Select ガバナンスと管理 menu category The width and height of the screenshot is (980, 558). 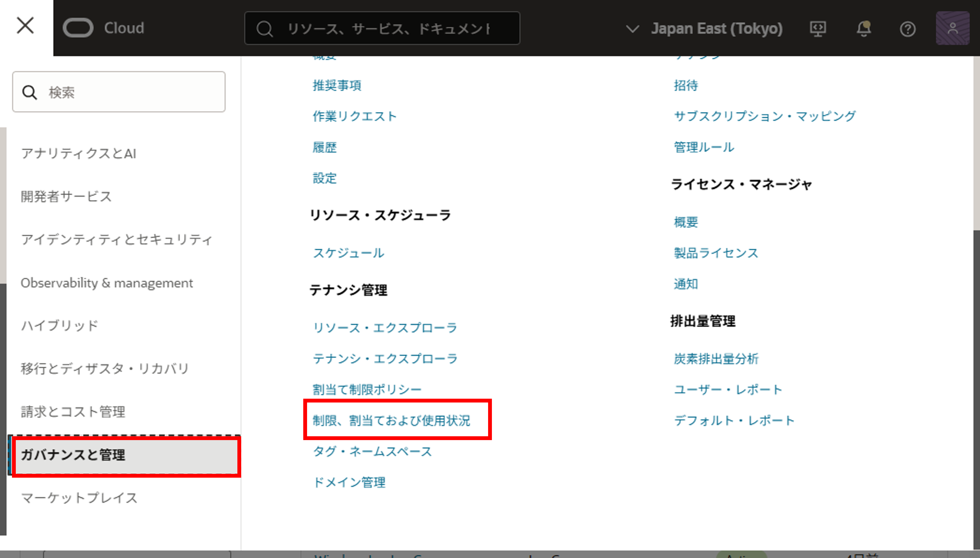73,455
